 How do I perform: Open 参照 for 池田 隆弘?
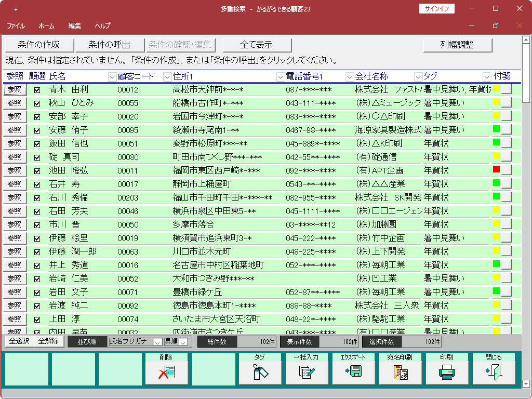coord(15,170)
